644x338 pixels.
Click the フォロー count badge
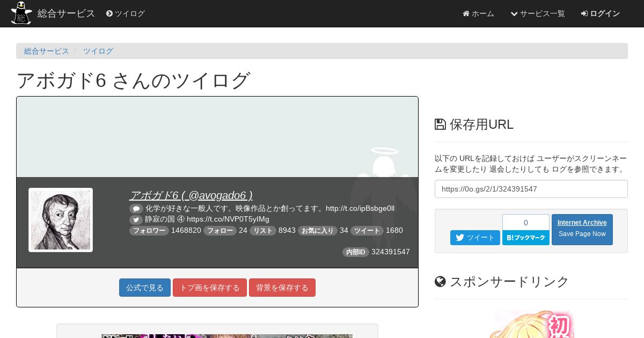[220, 231]
